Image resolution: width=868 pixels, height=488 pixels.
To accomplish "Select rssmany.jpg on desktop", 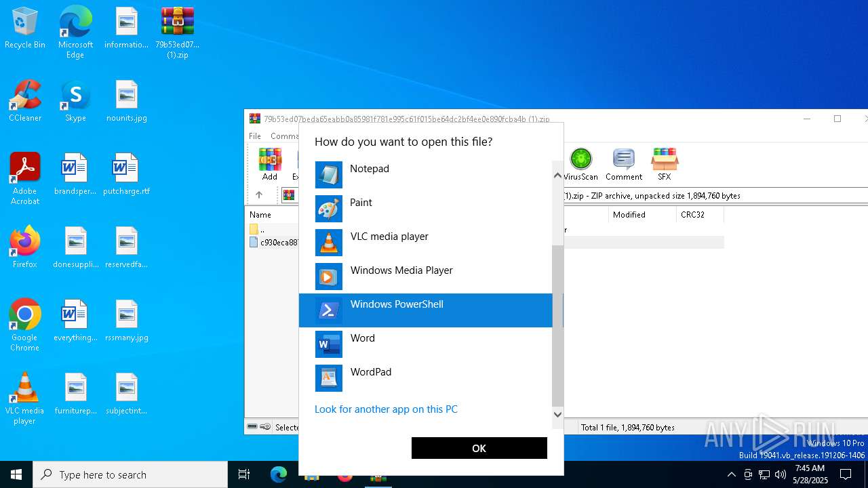I will pos(126,321).
